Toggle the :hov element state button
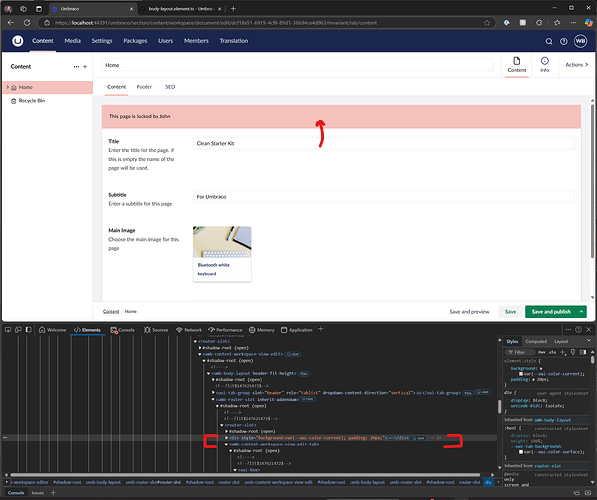Viewport: 597px width, 500px height. 541,352
